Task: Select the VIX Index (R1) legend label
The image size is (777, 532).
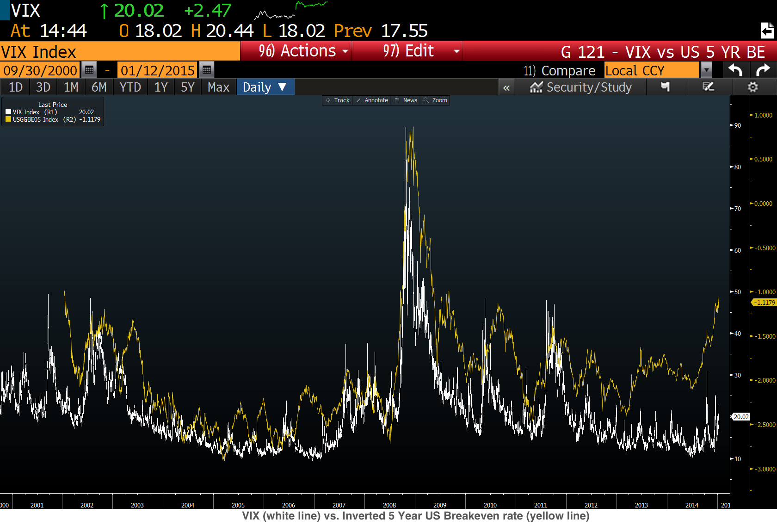Action: pyautogui.click(x=35, y=112)
